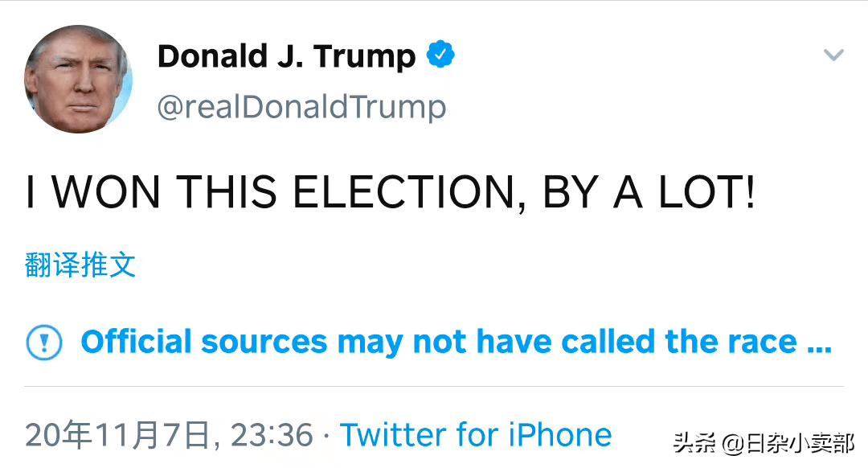Click the divider line above the timestamp
The image size is (868, 468).
point(434,386)
